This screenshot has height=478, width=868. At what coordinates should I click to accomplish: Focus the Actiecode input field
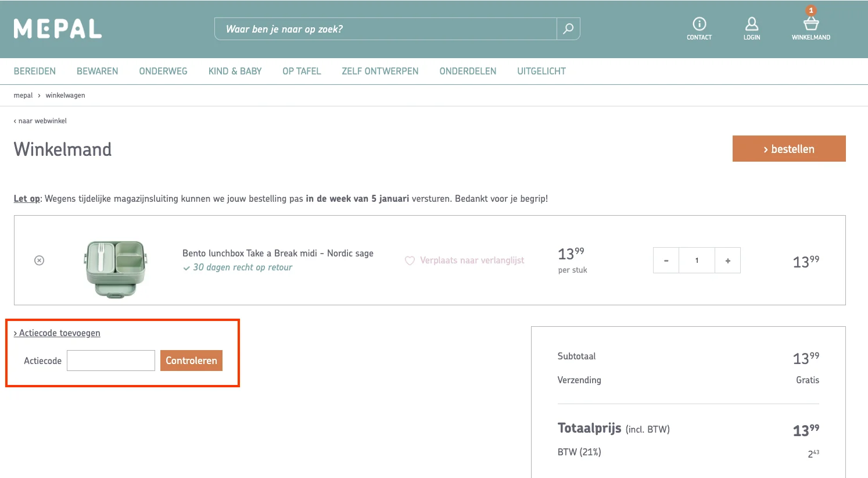point(111,361)
